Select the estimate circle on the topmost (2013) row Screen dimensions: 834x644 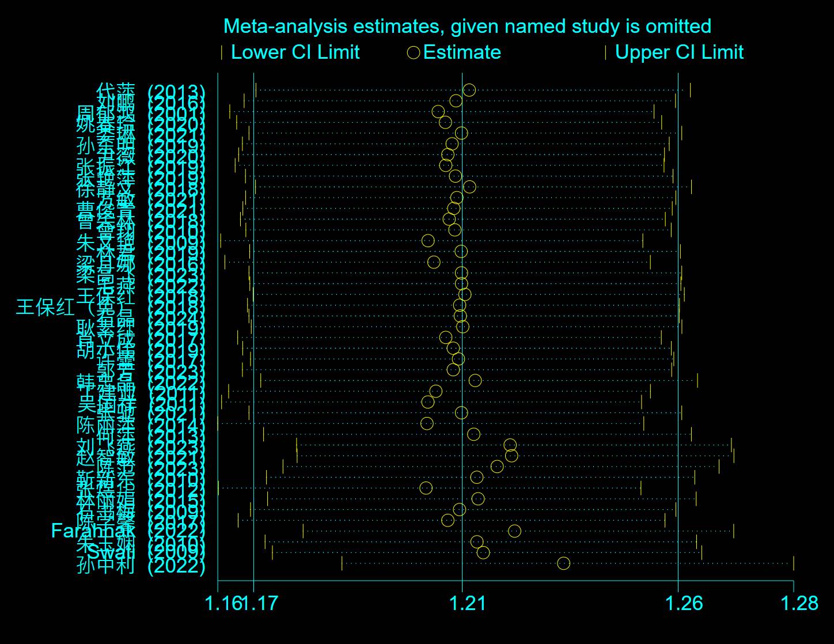click(469, 90)
